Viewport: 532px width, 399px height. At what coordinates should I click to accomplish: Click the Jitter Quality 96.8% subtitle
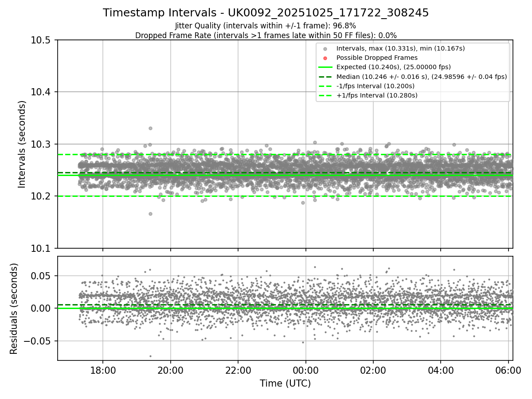pyautogui.click(x=266, y=26)
